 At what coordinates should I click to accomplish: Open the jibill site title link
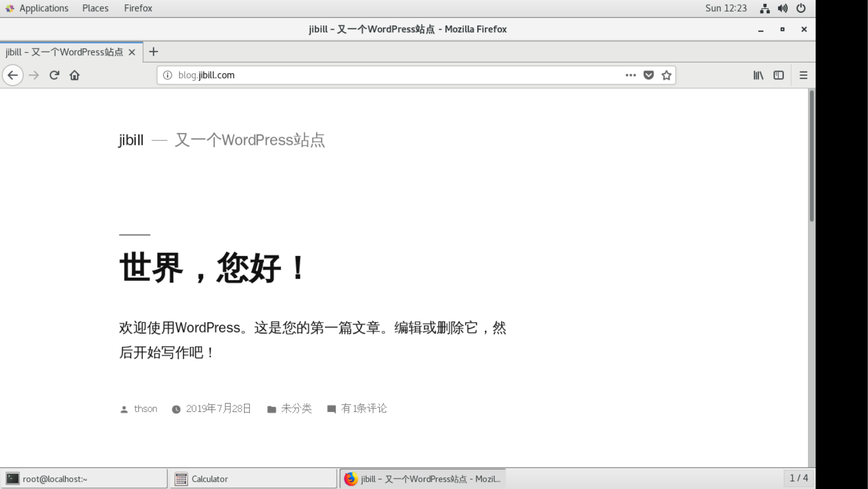tap(131, 140)
